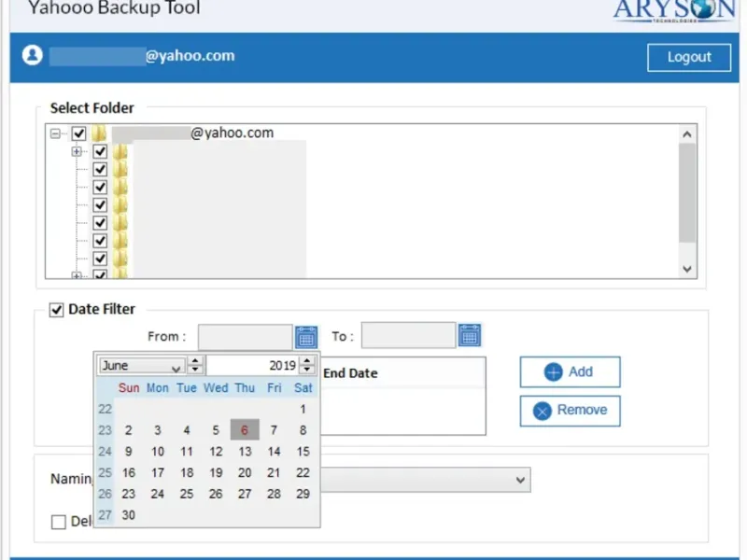Click the 2019 year field

point(253,365)
